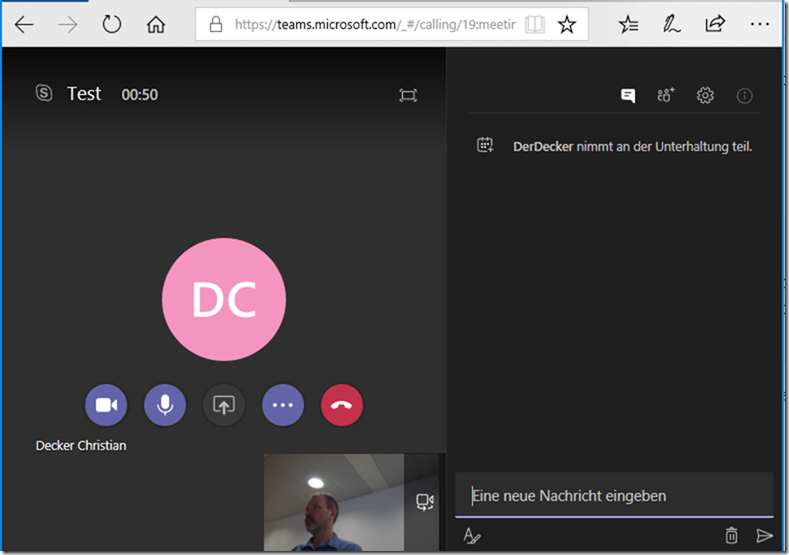Discard the draft message with trash icon
Screen dimensions: 789x555
(732, 535)
